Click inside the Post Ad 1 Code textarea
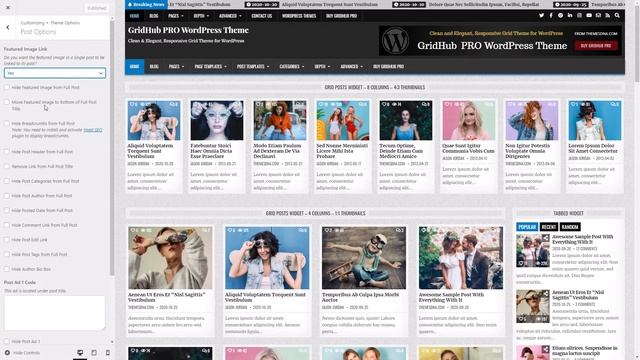Viewport: 640px width, 360px height. pos(55,313)
